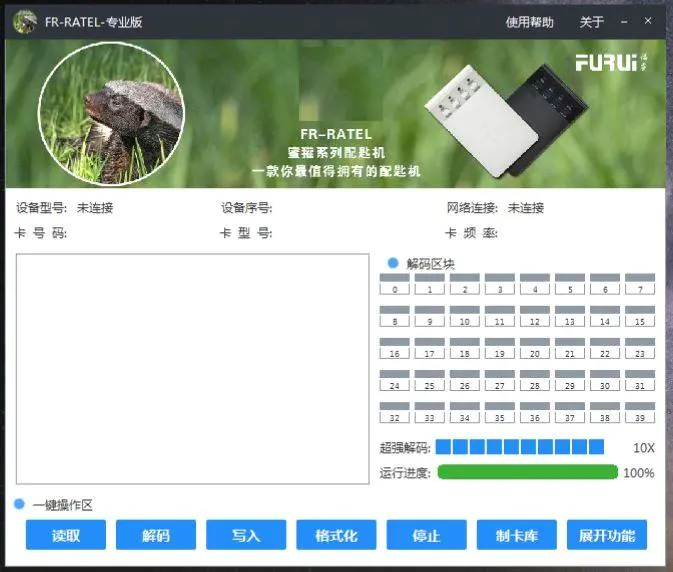Click the 格式化 format button
Viewport: 673px width, 572px height.
pos(336,535)
